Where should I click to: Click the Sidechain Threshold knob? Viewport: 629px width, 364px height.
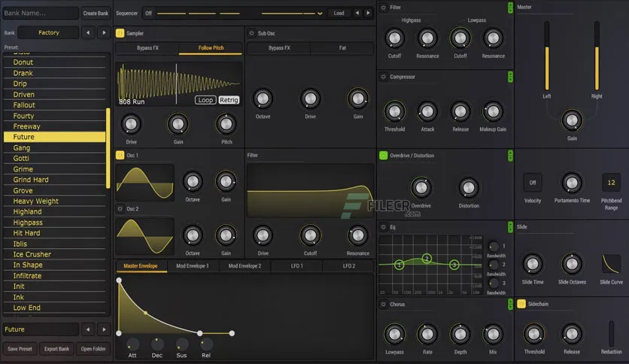click(x=534, y=334)
